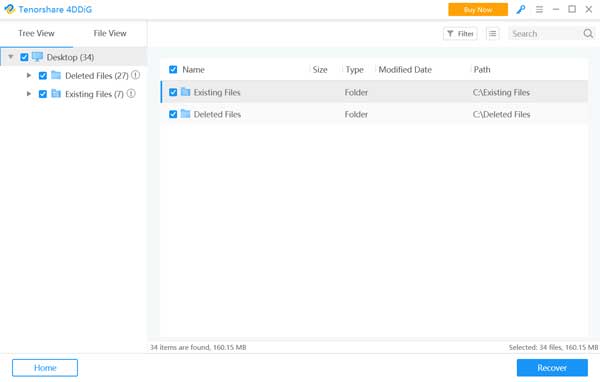The image size is (600, 382).
Task: Sort by Modified Date column header
Action: [x=405, y=70]
